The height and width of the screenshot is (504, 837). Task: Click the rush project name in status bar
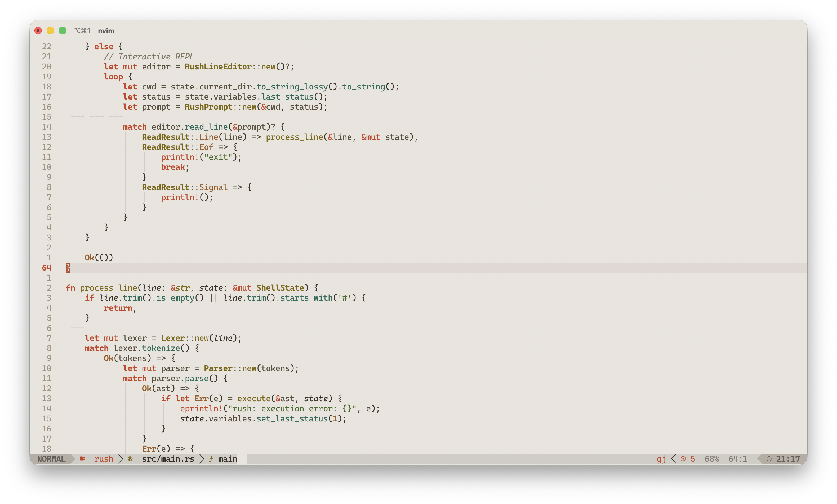coord(104,459)
